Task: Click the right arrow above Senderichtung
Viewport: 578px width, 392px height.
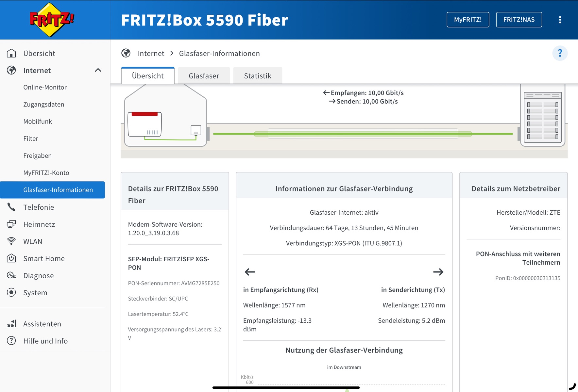Action: (438, 272)
